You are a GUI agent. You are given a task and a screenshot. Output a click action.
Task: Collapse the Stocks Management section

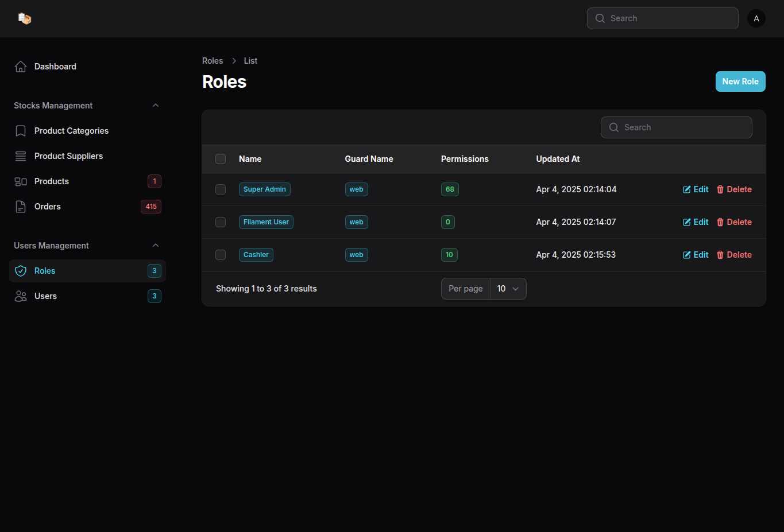tap(155, 106)
